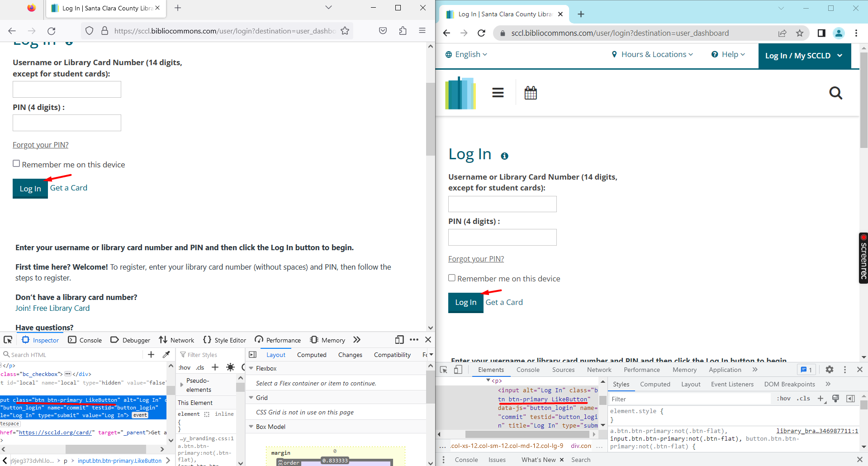868x466 pixels.
Task: Open the hamburger menu on the library site
Action: (x=498, y=92)
